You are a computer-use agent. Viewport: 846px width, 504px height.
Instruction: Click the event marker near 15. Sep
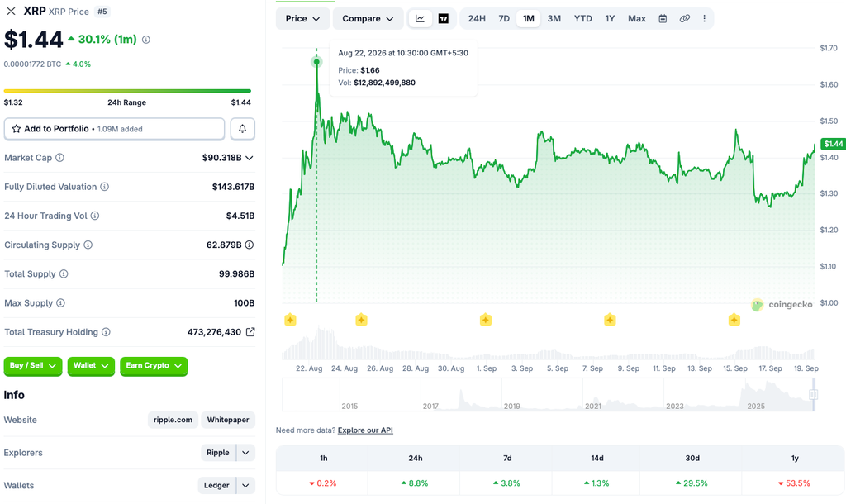point(734,320)
